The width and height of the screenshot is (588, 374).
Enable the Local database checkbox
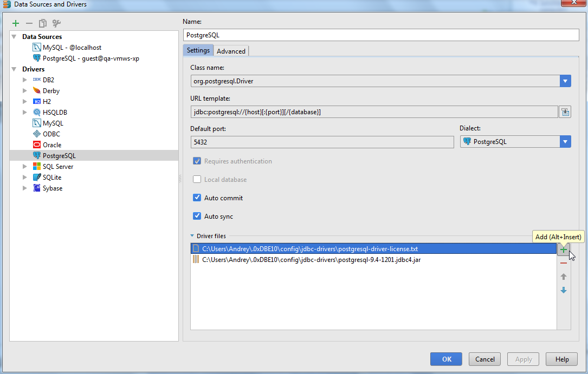[x=197, y=180]
